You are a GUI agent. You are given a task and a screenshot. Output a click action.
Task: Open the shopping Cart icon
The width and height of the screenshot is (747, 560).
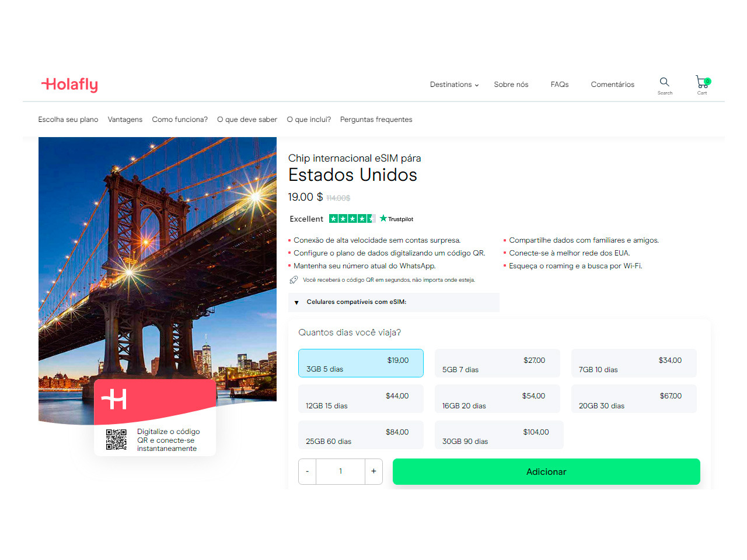(x=703, y=82)
